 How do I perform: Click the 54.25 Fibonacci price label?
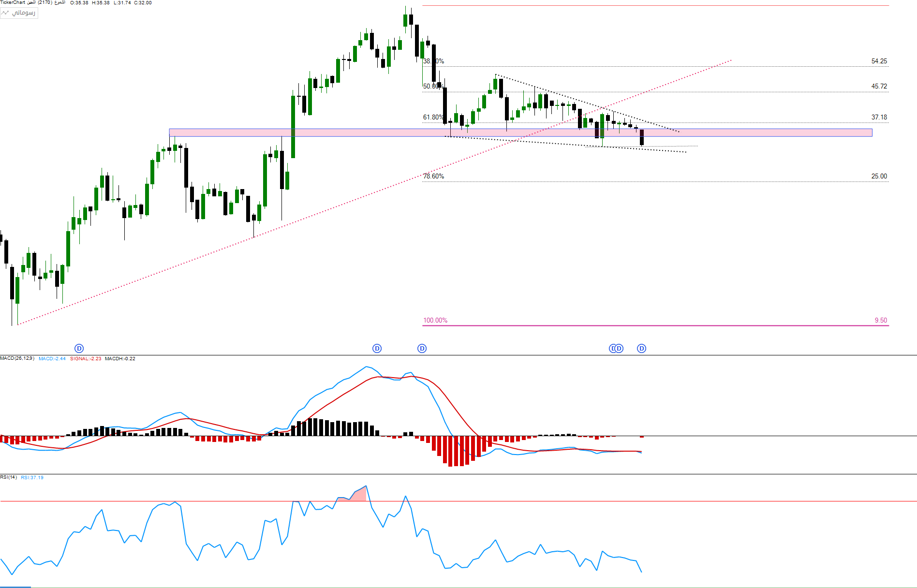(879, 61)
